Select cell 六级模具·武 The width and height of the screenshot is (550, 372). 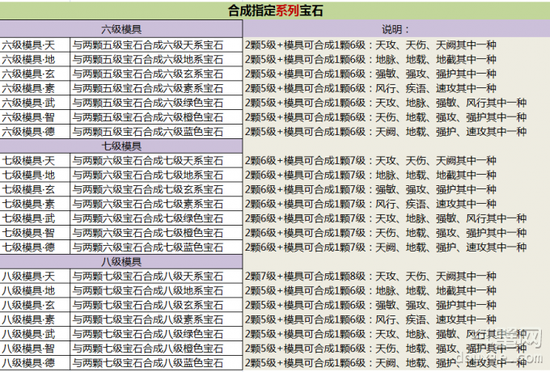tap(35, 103)
